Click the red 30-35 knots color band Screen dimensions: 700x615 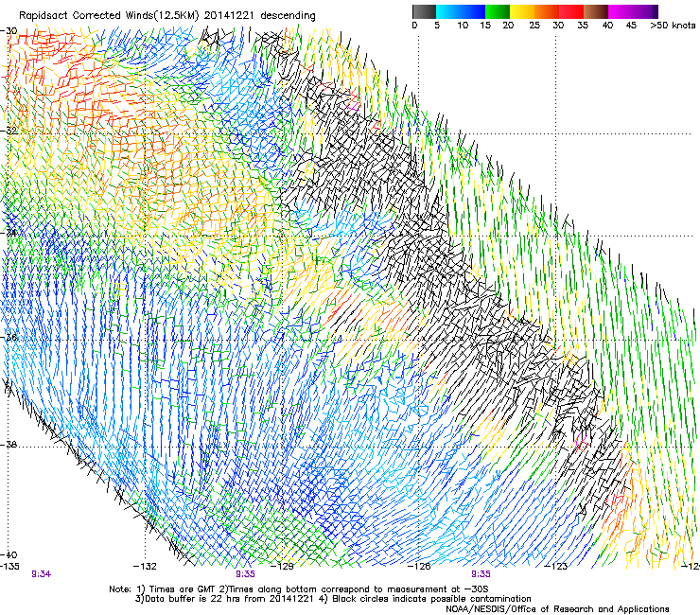pos(571,11)
